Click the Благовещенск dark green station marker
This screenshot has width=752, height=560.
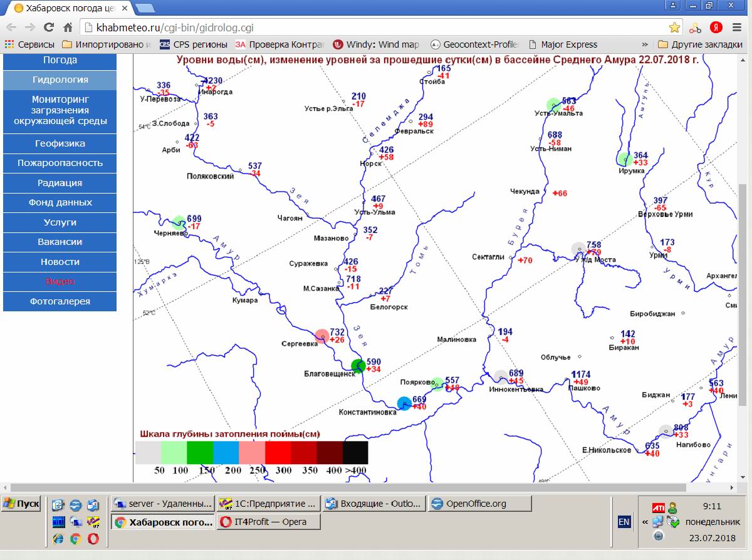tap(358, 366)
